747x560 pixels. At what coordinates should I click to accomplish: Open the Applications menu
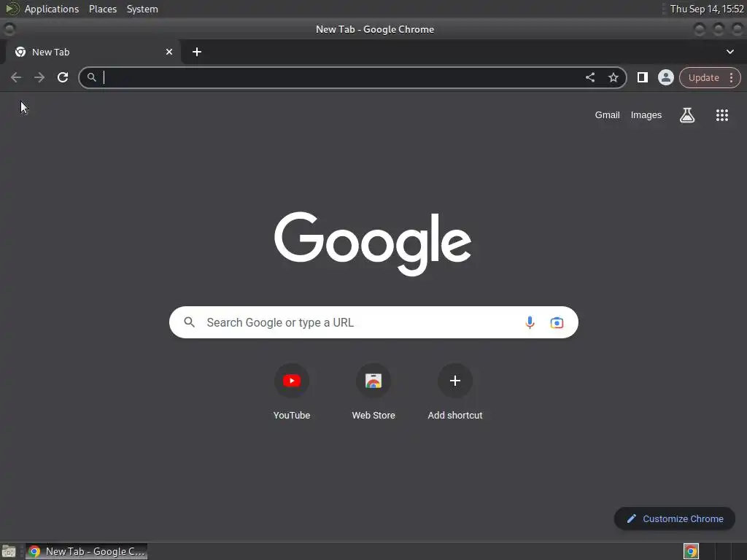(52, 9)
